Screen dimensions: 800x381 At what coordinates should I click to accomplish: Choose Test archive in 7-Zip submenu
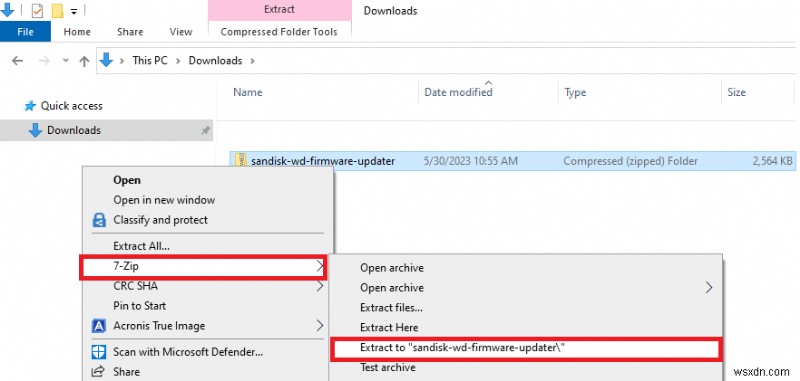pos(388,367)
